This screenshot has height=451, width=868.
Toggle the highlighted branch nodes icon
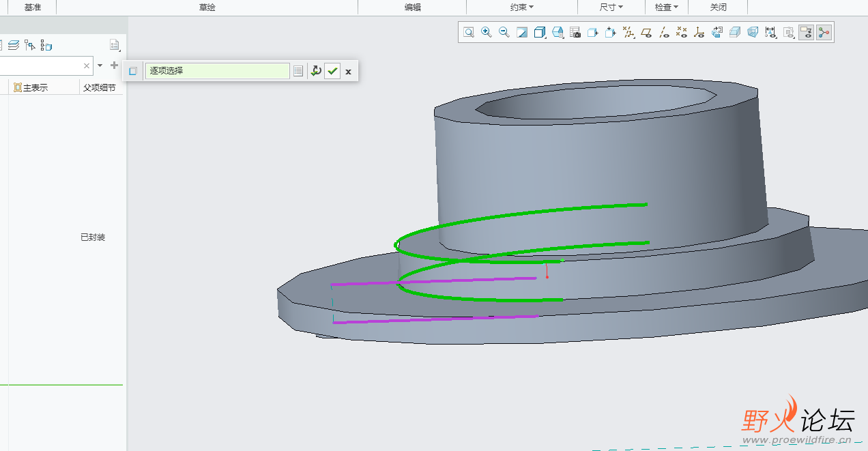coord(824,32)
